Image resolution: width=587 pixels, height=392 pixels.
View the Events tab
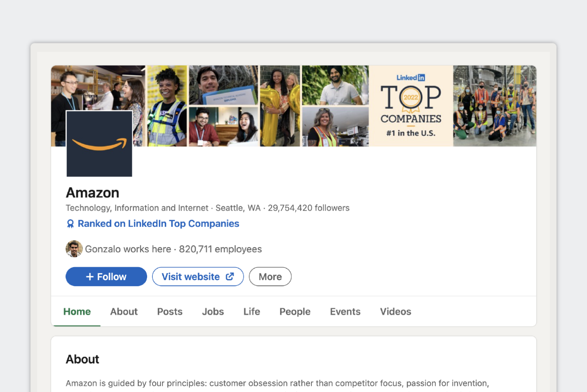click(345, 311)
